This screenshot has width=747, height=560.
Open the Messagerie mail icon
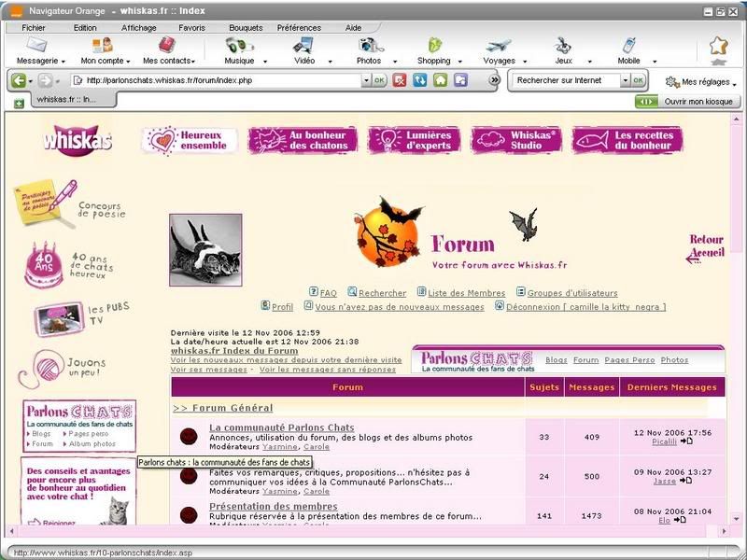point(36,45)
